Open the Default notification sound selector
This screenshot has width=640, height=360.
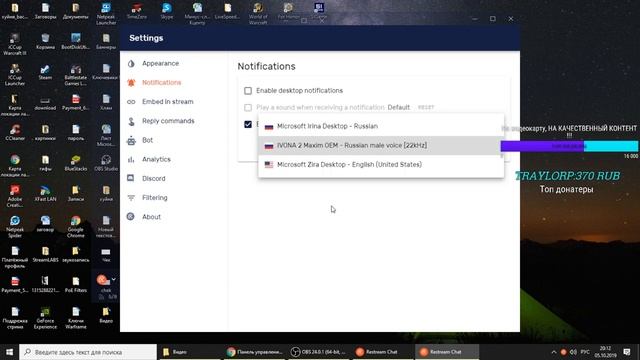[398, 107]
